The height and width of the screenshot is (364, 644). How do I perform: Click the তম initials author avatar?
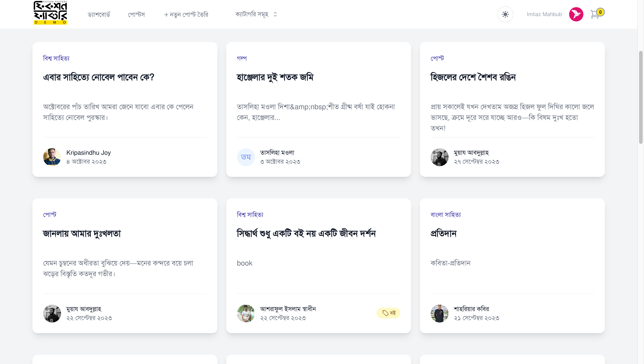coord(246,157)
